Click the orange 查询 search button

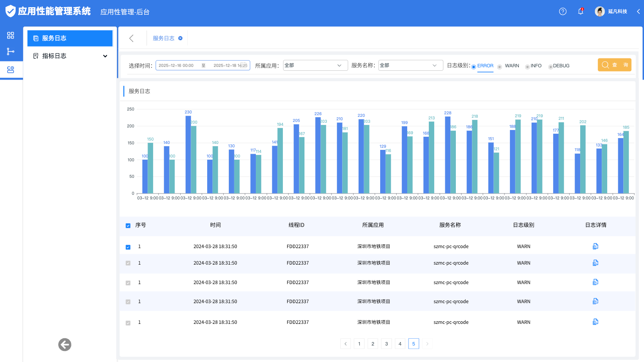614,65
